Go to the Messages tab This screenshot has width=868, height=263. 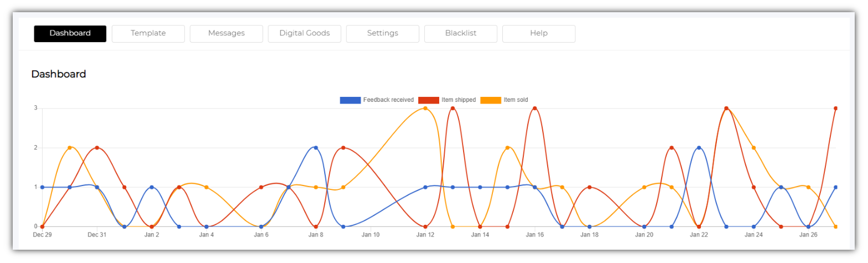tap(226, 33)
